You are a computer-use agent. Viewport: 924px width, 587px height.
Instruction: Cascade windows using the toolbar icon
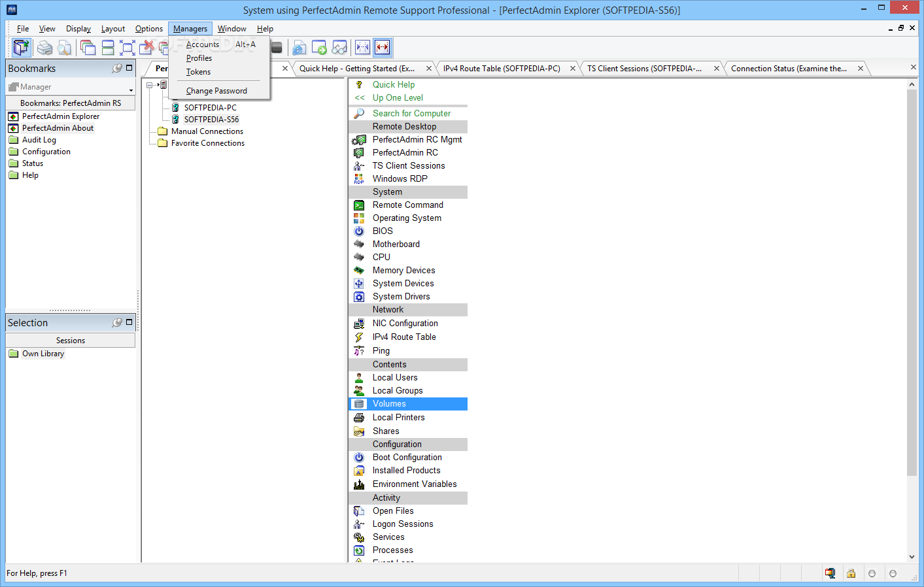[88, 48]
